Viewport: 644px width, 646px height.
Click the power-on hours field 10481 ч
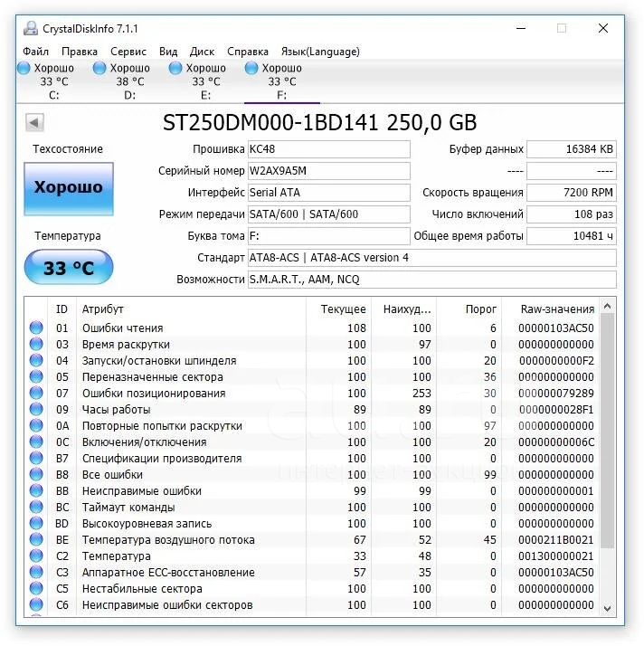572,236
